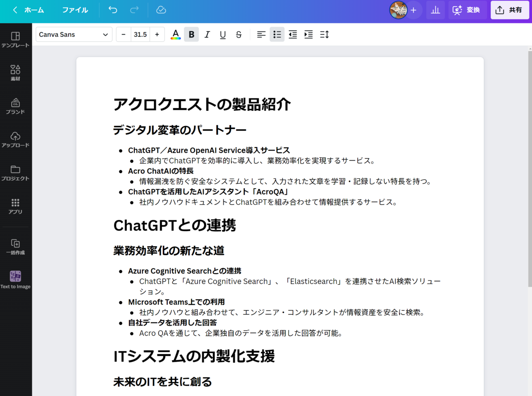
Task: Click the font size field 31.5
Action: (x=140, y=35)
